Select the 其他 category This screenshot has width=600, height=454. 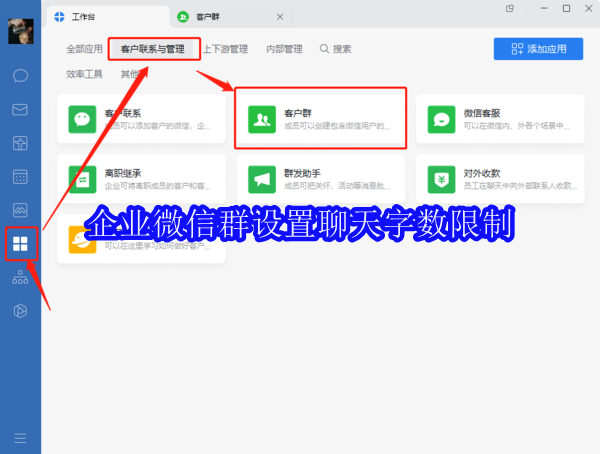[x=130, y=74]
